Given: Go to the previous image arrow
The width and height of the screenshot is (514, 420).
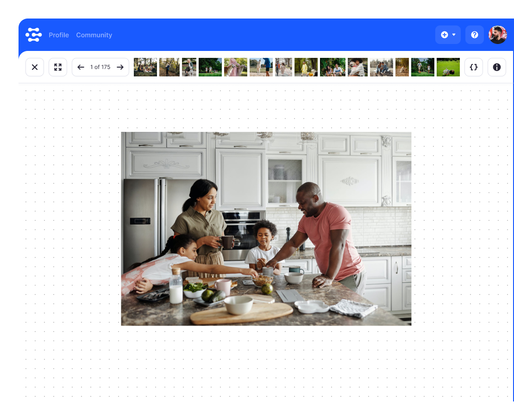Looking at the screenshot, I should pyautogui.click(x=81, y=67).
